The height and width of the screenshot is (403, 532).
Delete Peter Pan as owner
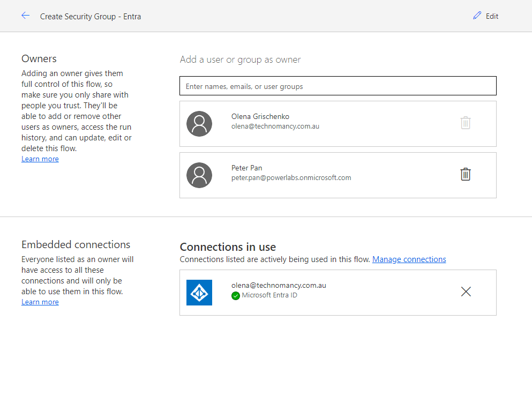(466, 175)
